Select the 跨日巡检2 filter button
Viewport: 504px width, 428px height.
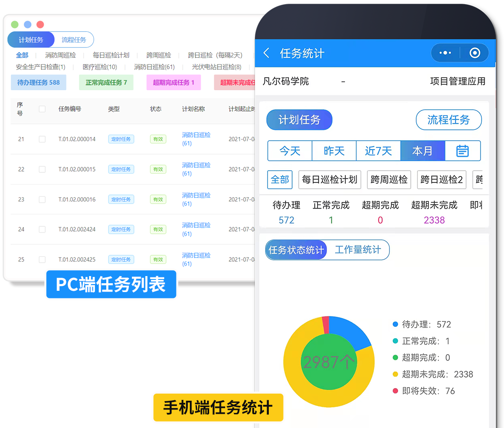(441, 180)
